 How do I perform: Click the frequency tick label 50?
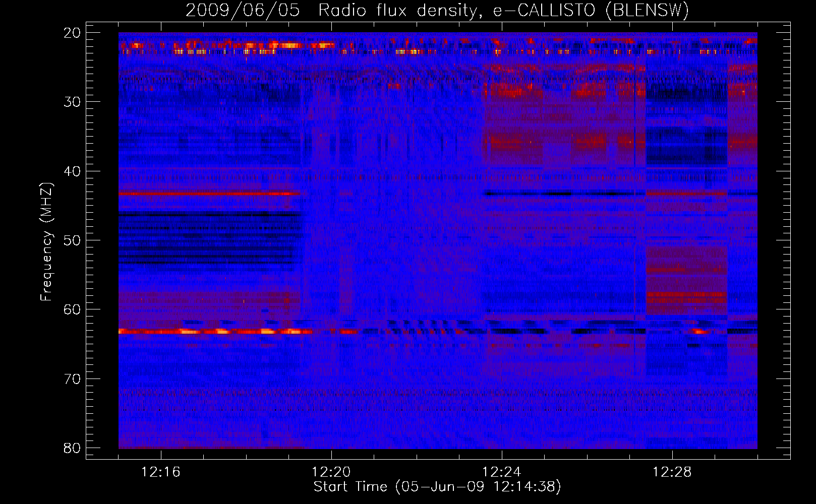tap(73, 240)
